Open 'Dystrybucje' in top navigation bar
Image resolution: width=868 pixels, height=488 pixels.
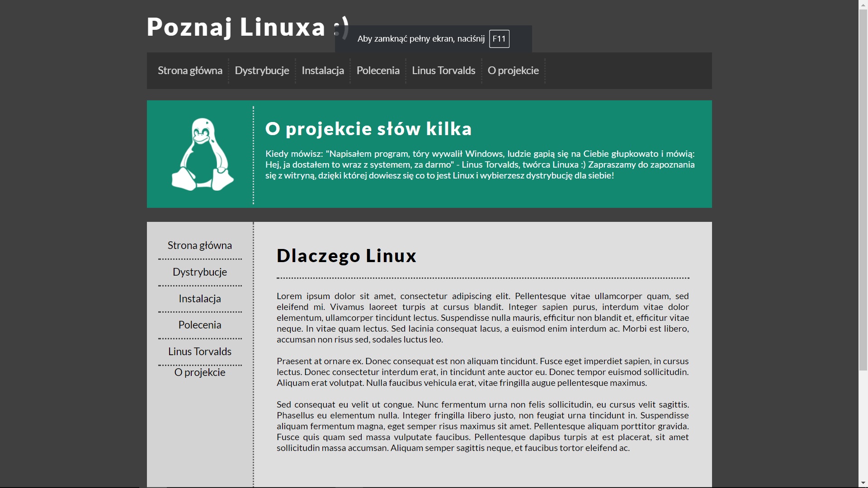[x=262, y=70]
